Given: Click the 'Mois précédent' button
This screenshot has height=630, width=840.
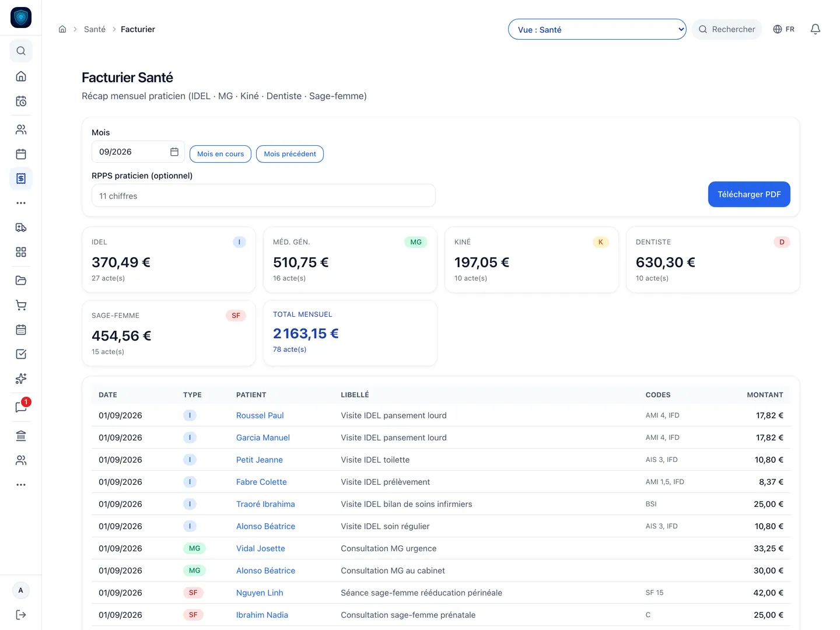Looking at the screenshot, I should pos(290,154).
